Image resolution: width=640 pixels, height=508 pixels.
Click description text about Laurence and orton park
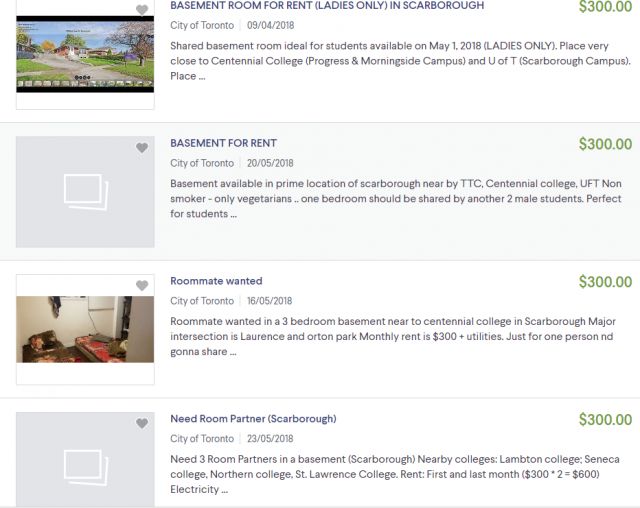click(393, 337)
